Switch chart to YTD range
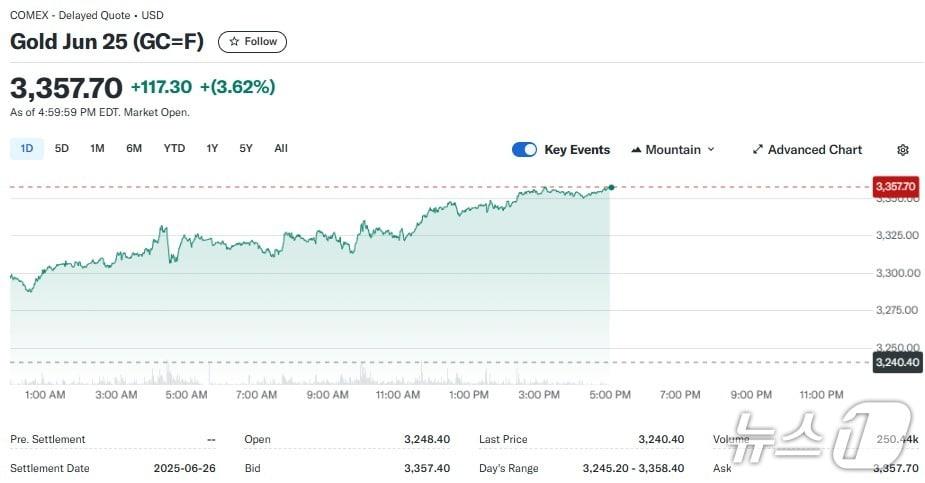Viewport: 925px width, 483px height. (x=174, y=149)
